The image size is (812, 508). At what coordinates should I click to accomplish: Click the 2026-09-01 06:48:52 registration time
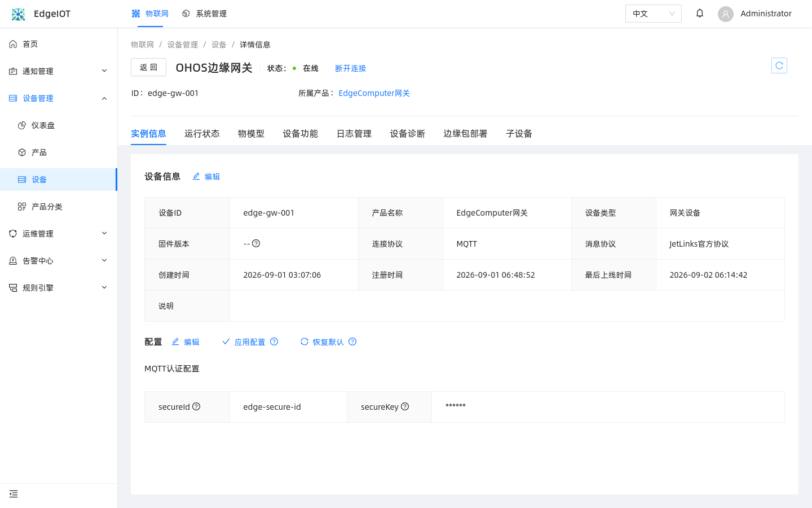pyautogui.click(x=496, y=275)
